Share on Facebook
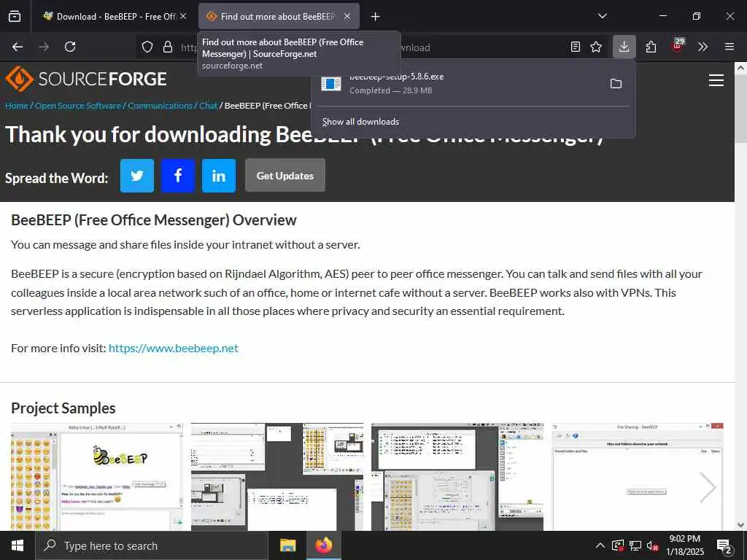Screen dimensions: 747x560 [178, 176]
